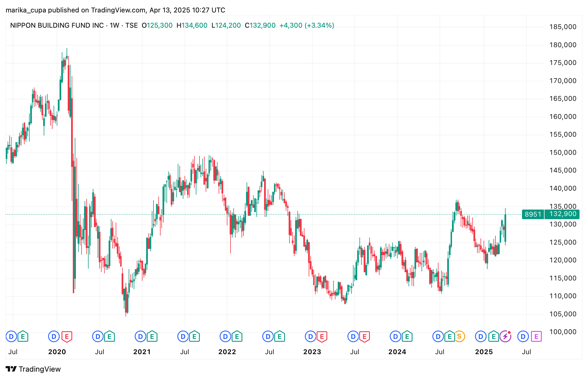
Task: Click the green earnings E marker above 2024
Action: click(x=407, y=336)
